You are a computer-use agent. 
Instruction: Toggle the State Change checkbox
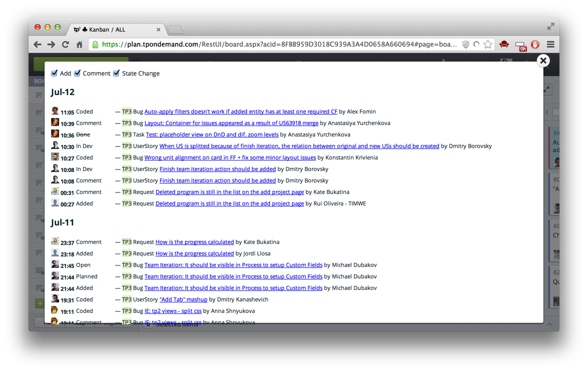116,73
